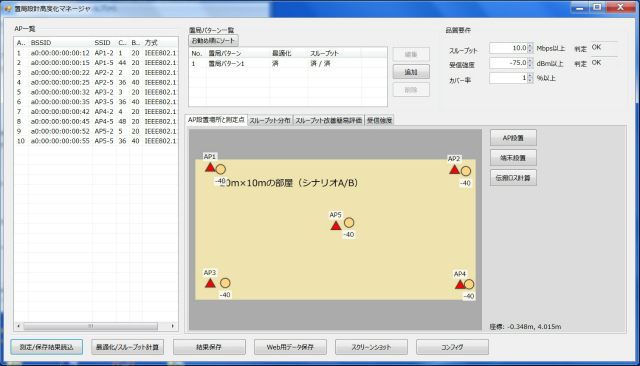Click the measurement circle beside AP4
Image resolution: width=640 pixels, height=366 pixels.
(469, 284)
